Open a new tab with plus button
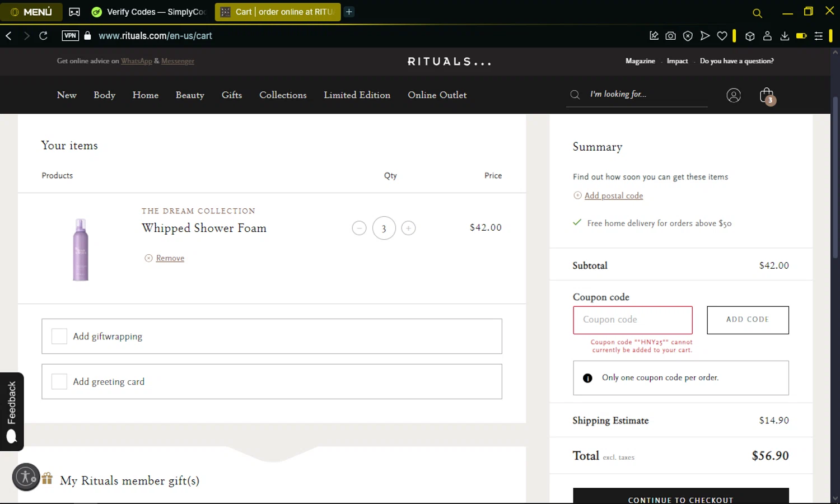 pos(349,12)
